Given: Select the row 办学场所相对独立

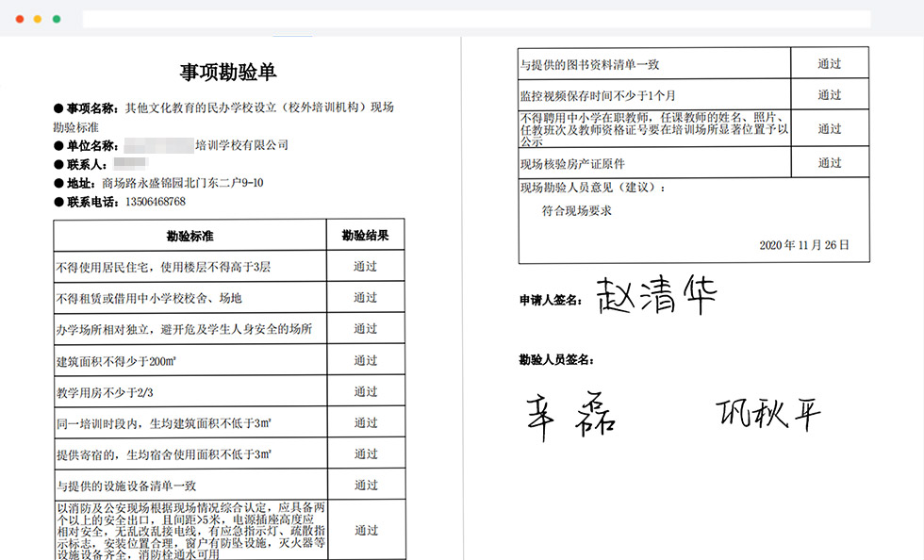Looking at the screenshot, I should tap(190, 329).
